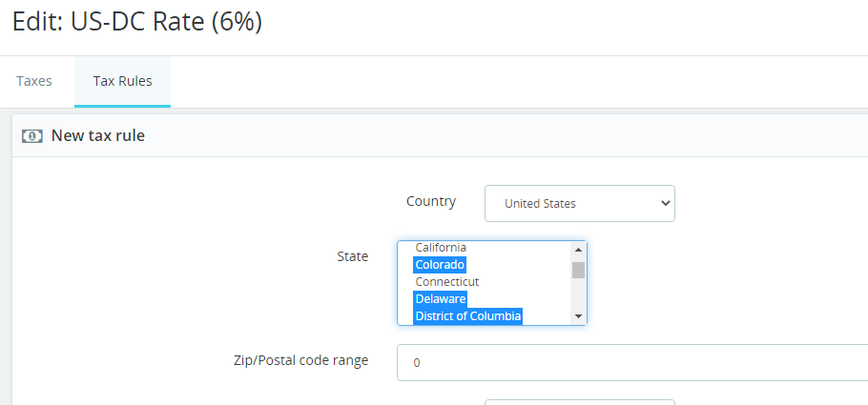
Task: Click the Country field label
Action: point(430,202)
